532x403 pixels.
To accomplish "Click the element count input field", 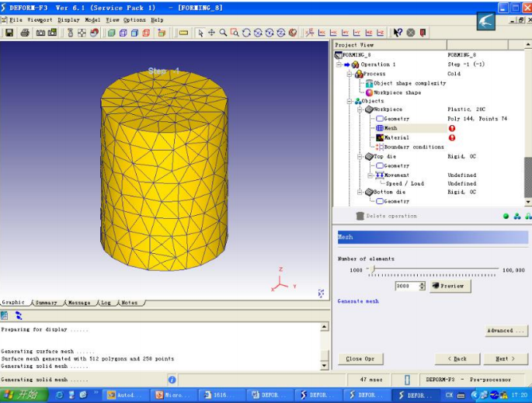I will [407, 286].
